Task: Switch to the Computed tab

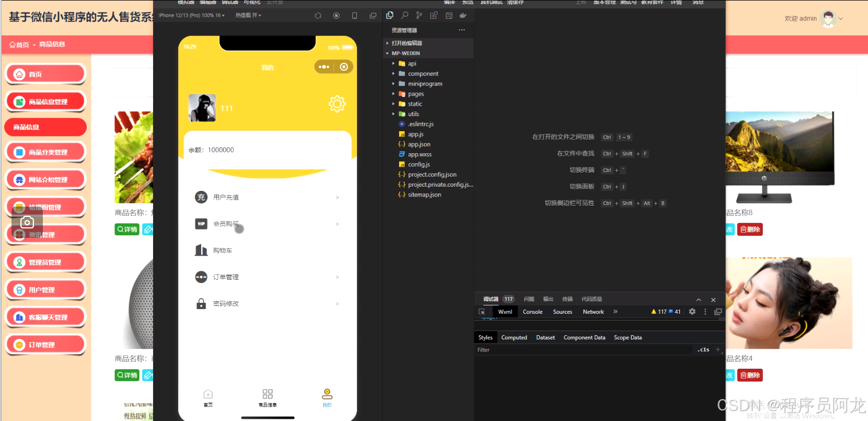Action: pos(514,338)
